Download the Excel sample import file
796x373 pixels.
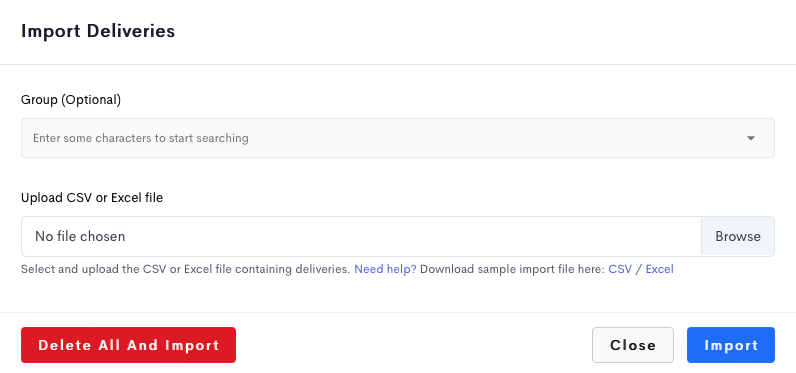pos(659,269)
